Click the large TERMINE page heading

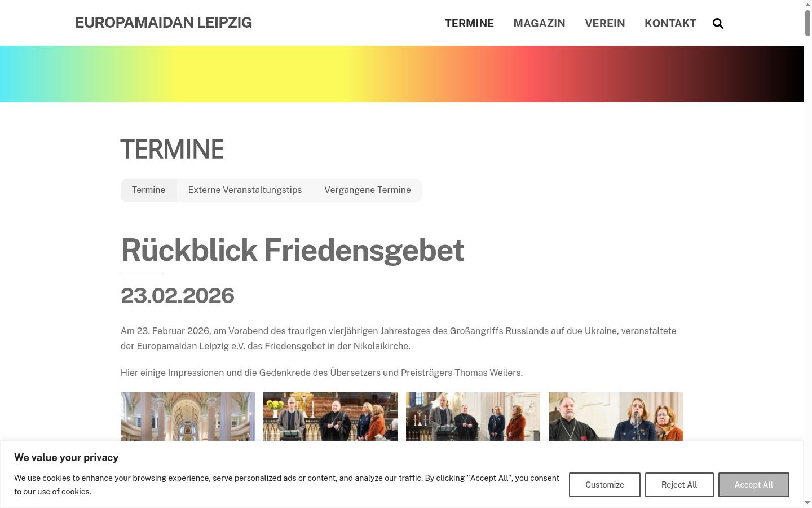click(172, 150)
